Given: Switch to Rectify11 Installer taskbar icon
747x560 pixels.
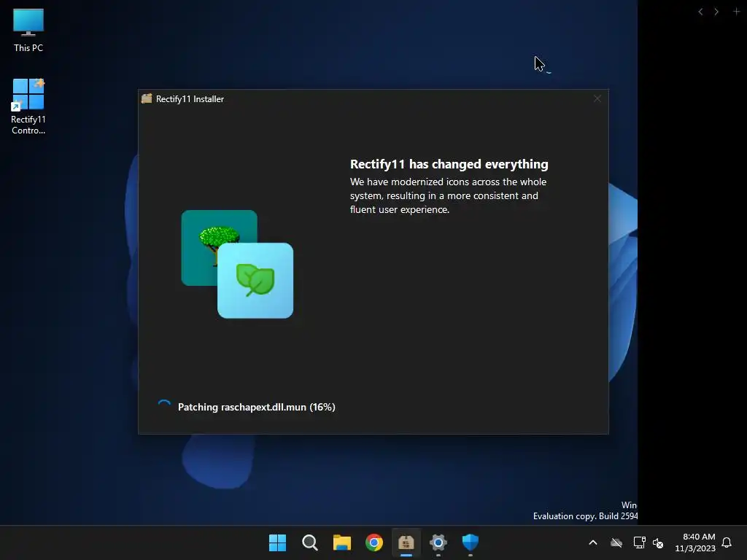Looking at the screenshot, I should (x=406, y=542).
